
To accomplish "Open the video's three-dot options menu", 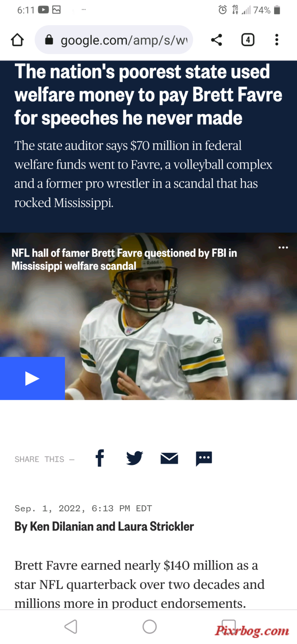I will click(x=283, y=247).
